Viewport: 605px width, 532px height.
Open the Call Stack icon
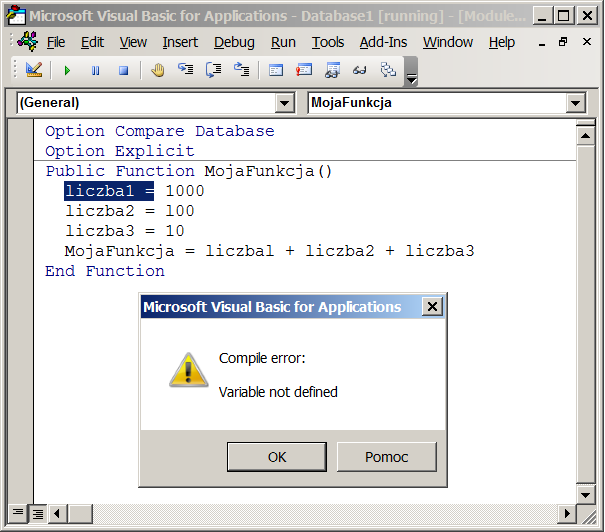point(388,70)
